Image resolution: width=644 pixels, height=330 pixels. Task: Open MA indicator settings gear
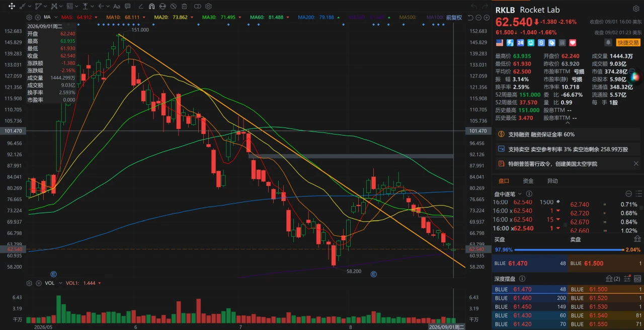[29, 18]
